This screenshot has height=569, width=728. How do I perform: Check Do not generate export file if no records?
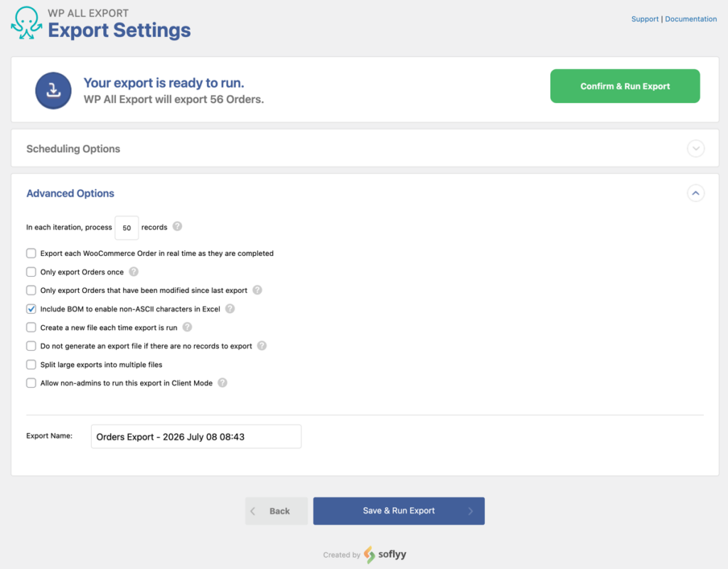(x=31, y=346)
